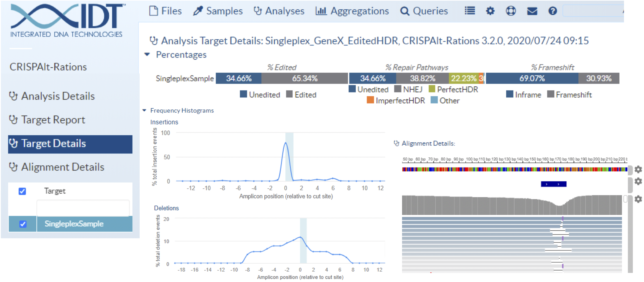644x282 pixels.
Task: Click gear icon beside colored sequence track
Action: [638, 169]
